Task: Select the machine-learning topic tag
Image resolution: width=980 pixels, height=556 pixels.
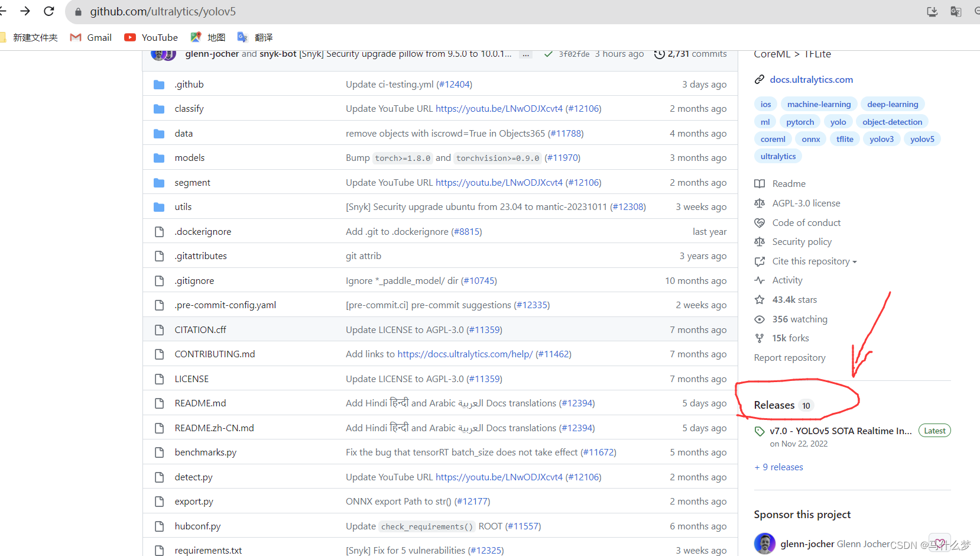Action: [819, 105]
